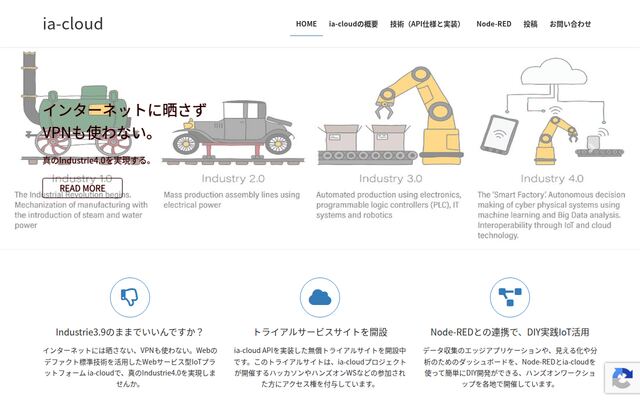Open the HOME menu item
This screenshot has width=640, height=400.
click(306, 24)
